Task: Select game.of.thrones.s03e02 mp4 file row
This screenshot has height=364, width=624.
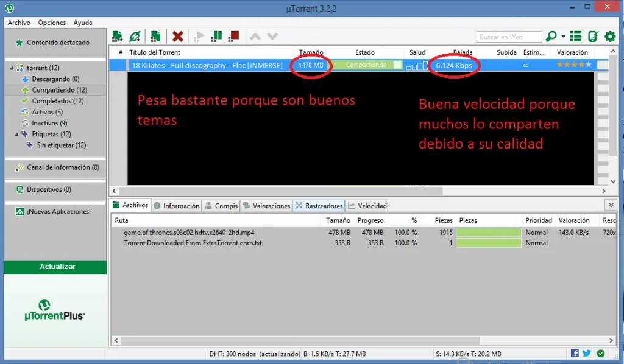Action: (364, 233)
